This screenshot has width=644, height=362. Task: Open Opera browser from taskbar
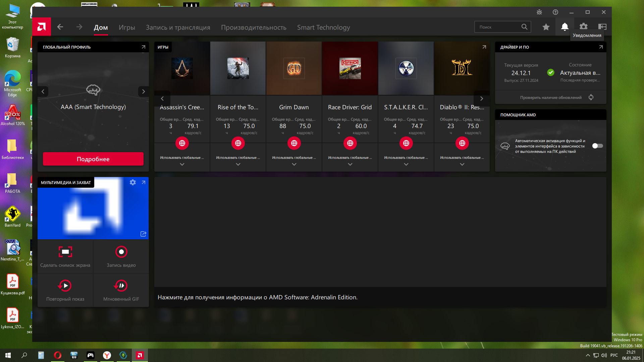click(x=58, y=355)
